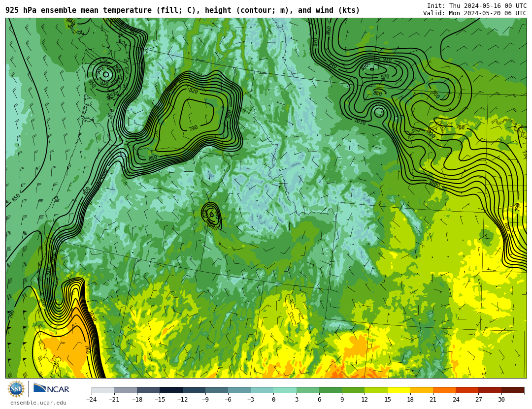Click the 12 colorbar label
532x409 pixels.
[365, 400]
